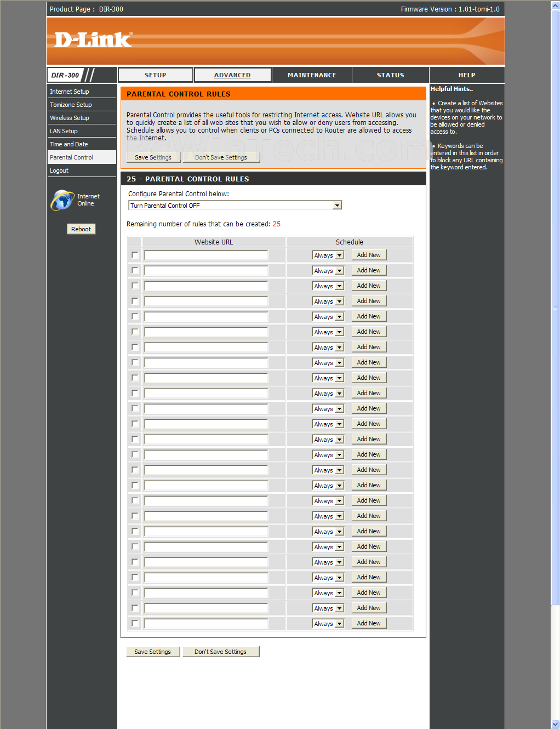Viewport: 560px width, 729px height.
Task: Tick the checkbox in the last rule row
Action: coord(135,624)
